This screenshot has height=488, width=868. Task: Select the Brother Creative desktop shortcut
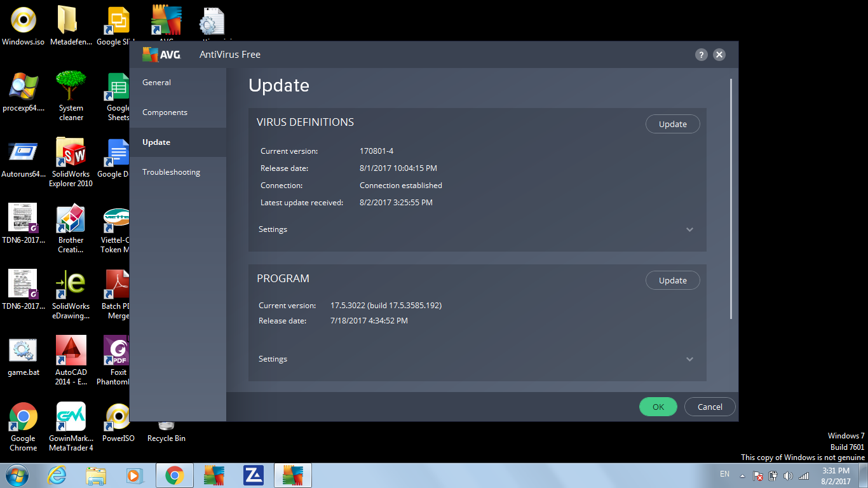point(71,229)
